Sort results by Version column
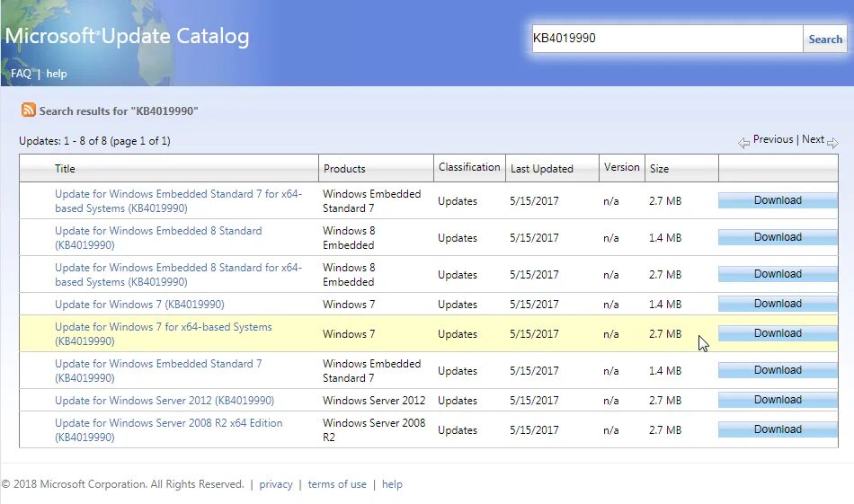This screenshot has height=504, width=854. click(621, 167)
